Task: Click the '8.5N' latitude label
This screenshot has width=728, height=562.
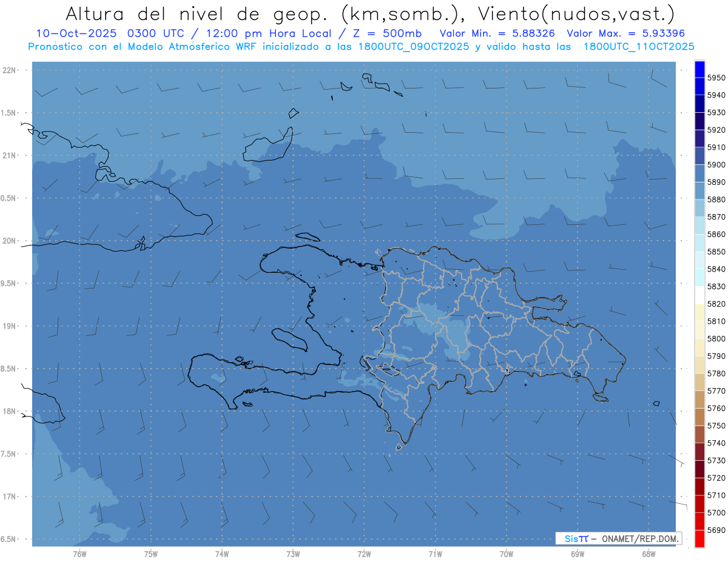Action: pyautogui.click(x=8, y=369)
